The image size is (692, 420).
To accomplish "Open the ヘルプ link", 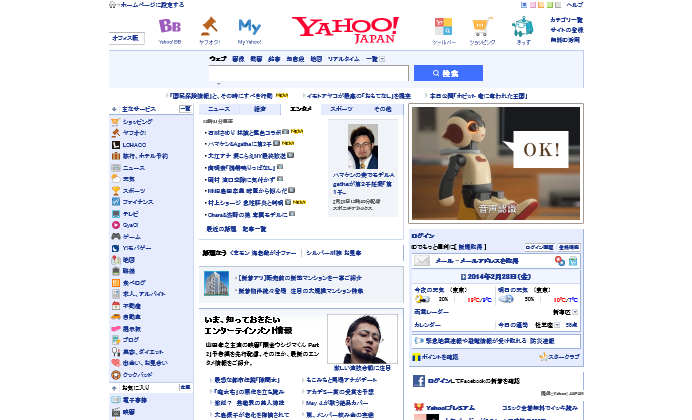I will click(575, 5).
